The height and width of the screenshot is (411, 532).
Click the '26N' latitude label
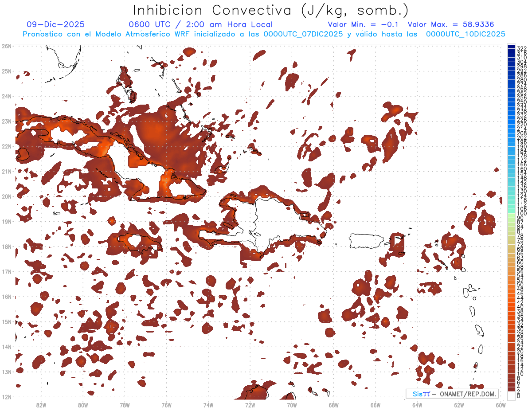[7, 46]
